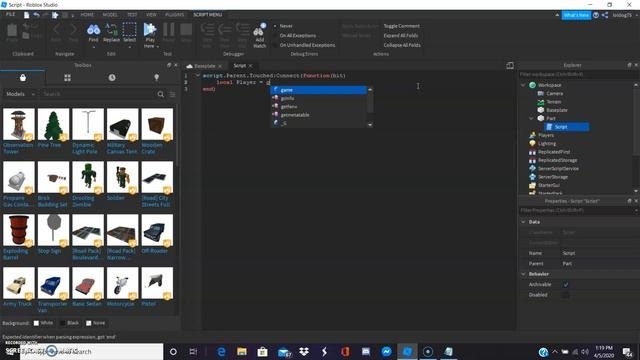Open the Find dropdown arrow
This screenshot has height=360, width=640.
[x=93, y=47]
